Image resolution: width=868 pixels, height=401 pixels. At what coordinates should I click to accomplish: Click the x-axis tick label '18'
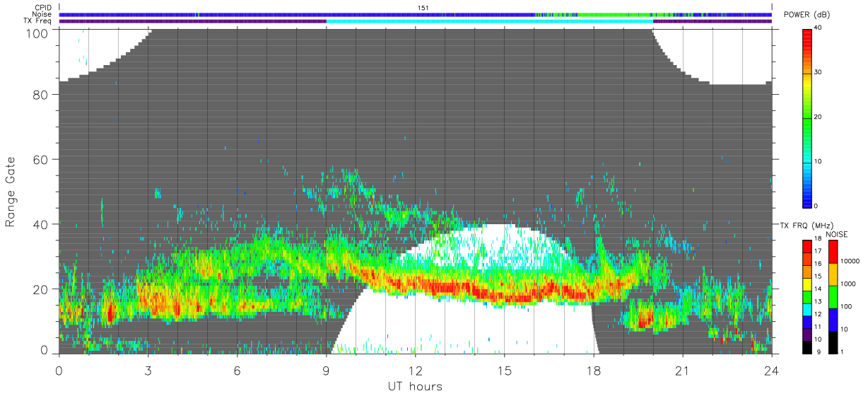593,370
